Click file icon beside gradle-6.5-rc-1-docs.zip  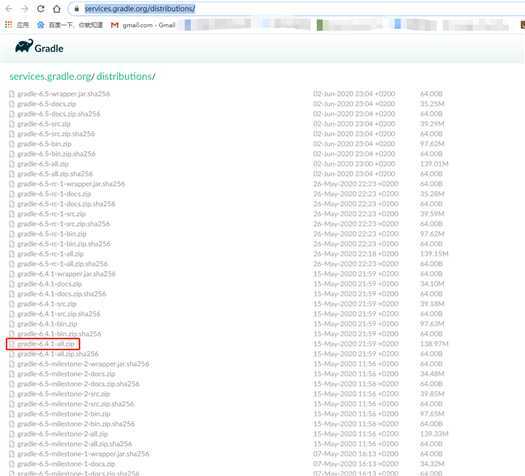point(12,194)
